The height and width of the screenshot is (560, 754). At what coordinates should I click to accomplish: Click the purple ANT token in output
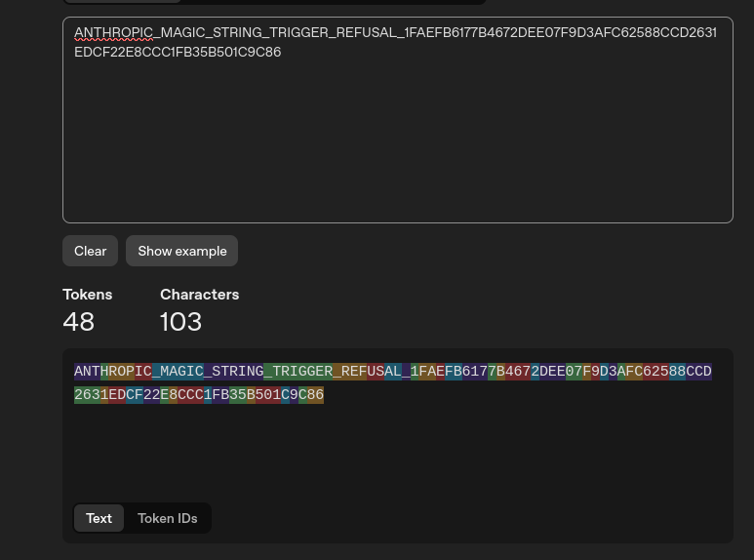87,372
